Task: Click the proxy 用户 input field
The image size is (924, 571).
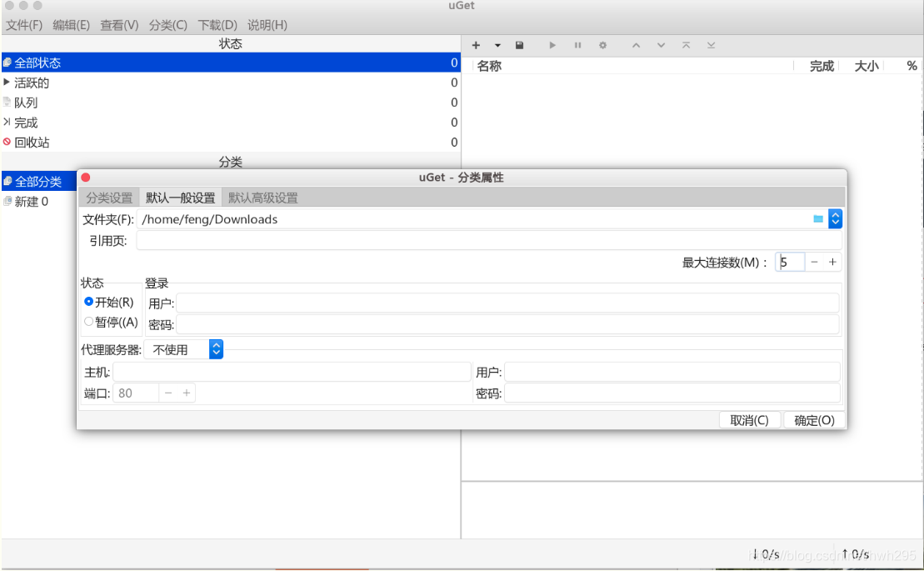Action: click(x=672, y=372)
